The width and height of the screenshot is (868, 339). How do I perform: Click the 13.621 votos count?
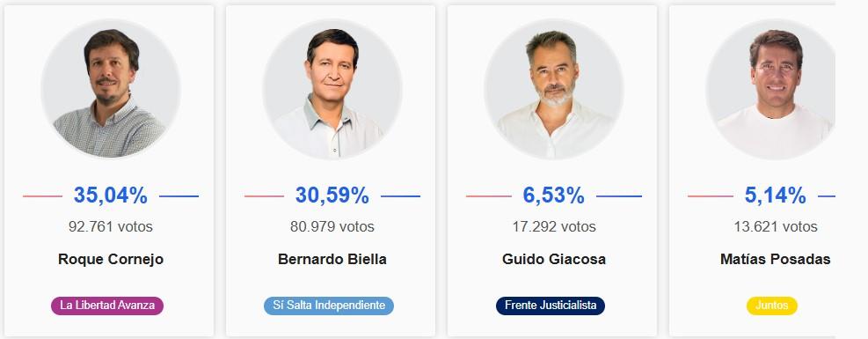click(x=776, y=226)
